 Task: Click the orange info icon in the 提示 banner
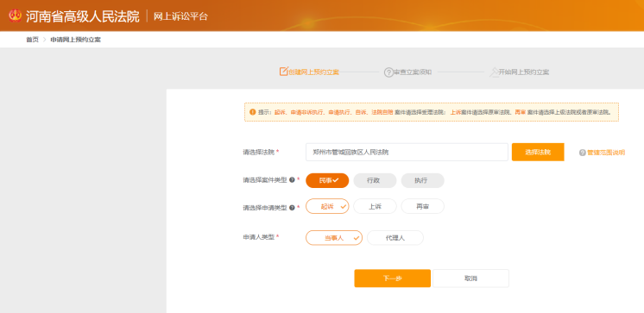pos(253,112)
